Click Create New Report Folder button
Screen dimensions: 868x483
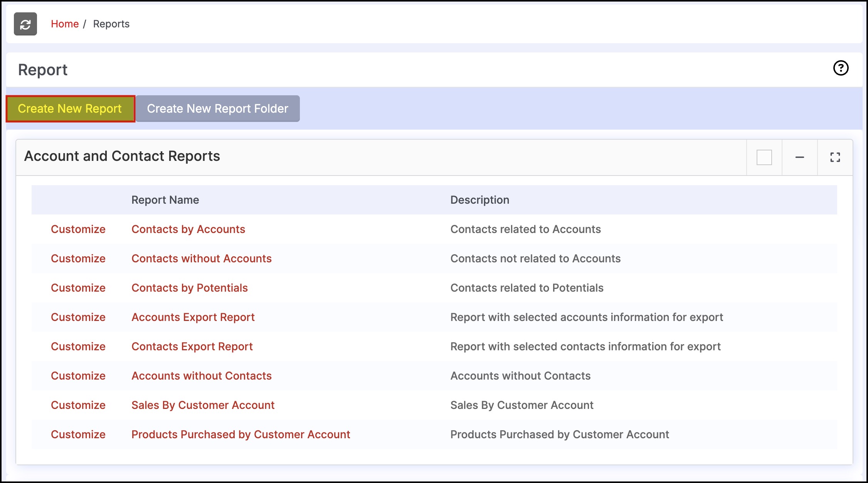click(218, 109)
